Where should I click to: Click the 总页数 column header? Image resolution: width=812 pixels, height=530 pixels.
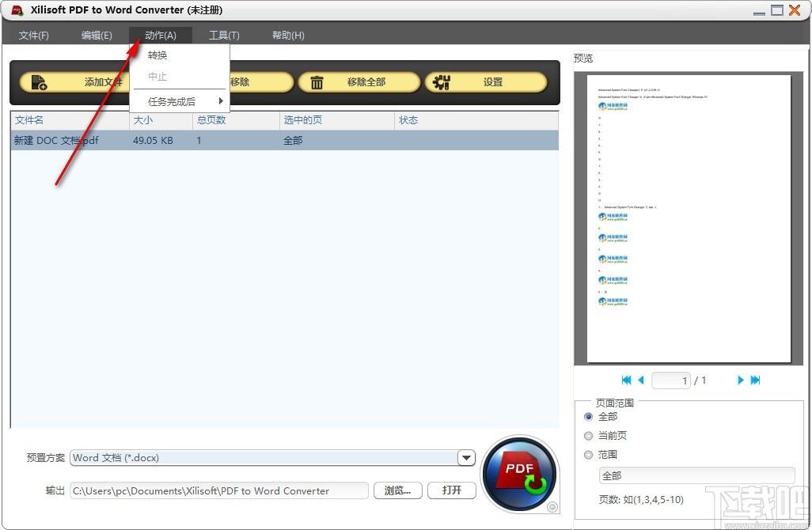click(x=236, y=120)
